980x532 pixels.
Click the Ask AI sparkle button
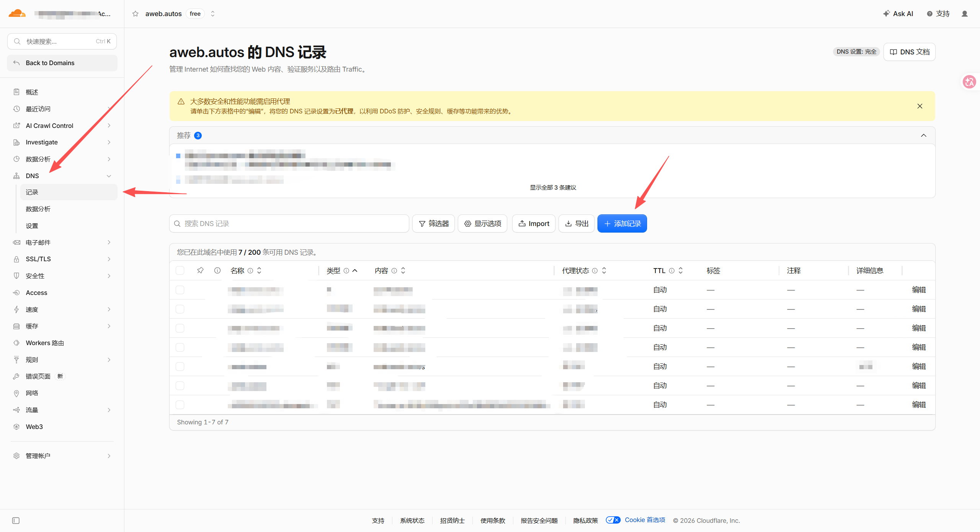click(898, 14)
